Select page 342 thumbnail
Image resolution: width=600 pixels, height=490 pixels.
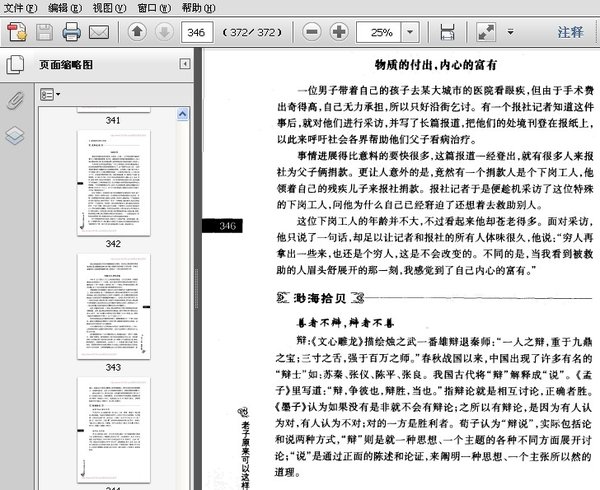114,183
